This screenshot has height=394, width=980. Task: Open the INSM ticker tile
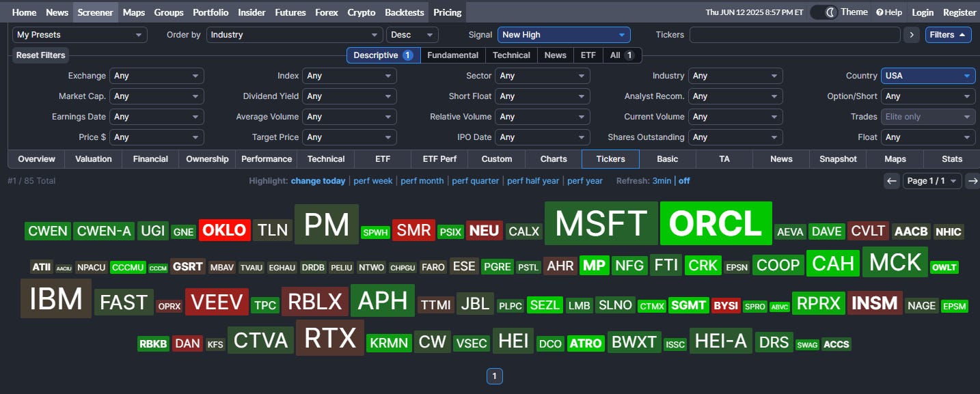coord(875,303)
